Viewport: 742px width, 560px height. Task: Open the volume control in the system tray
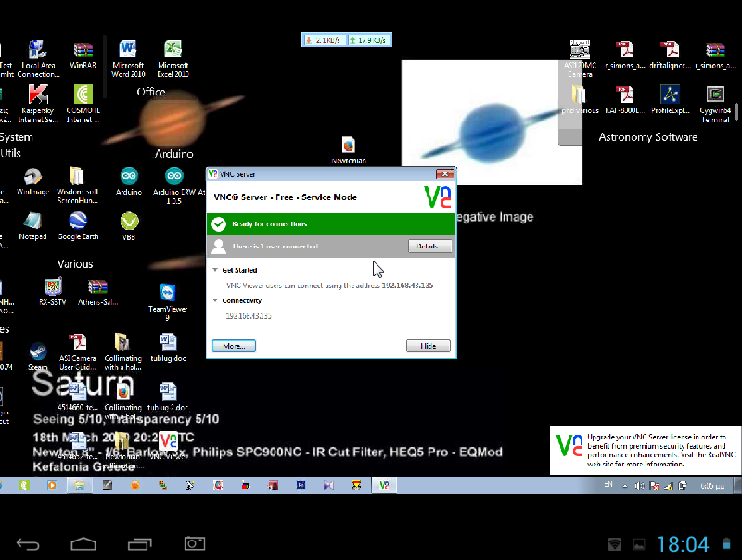point(639,486)
